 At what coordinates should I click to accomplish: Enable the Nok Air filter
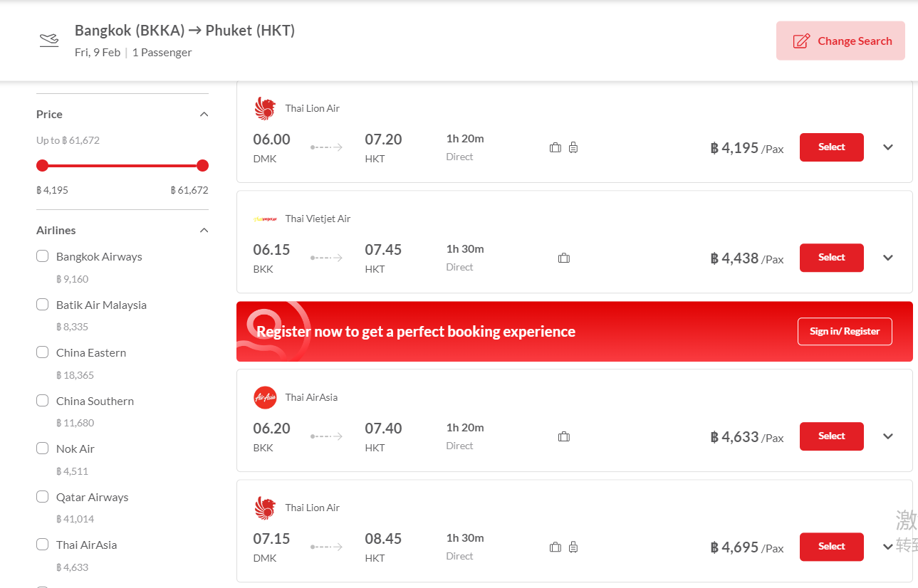(43, 448)
